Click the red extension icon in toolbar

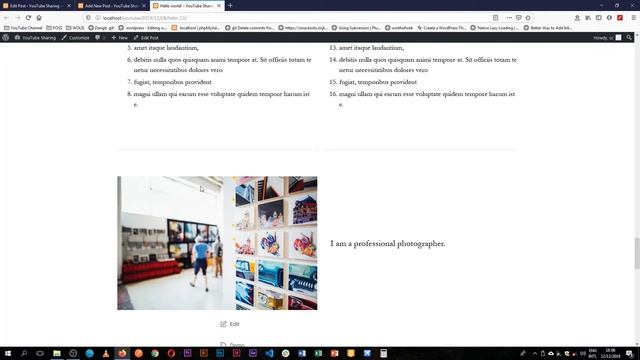pos(620,18)
